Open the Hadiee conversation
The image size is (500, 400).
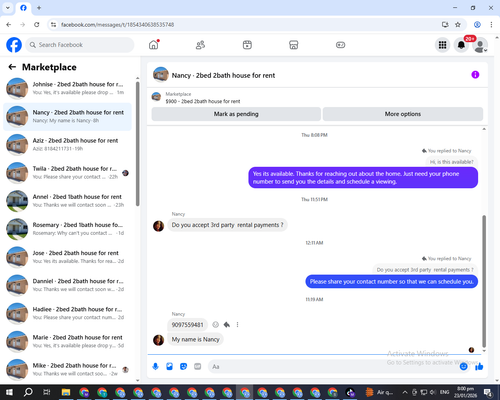click(x=67, y=313)
